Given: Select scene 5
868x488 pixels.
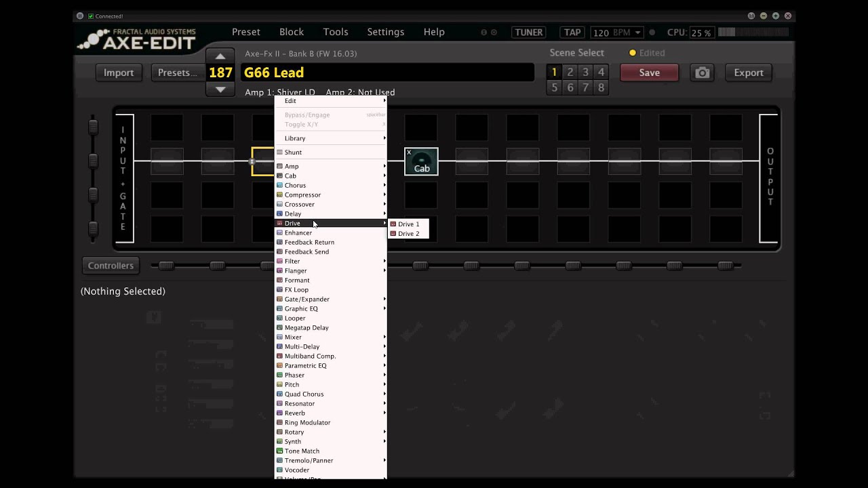Looking at the screenshot, I should (554, 87).
